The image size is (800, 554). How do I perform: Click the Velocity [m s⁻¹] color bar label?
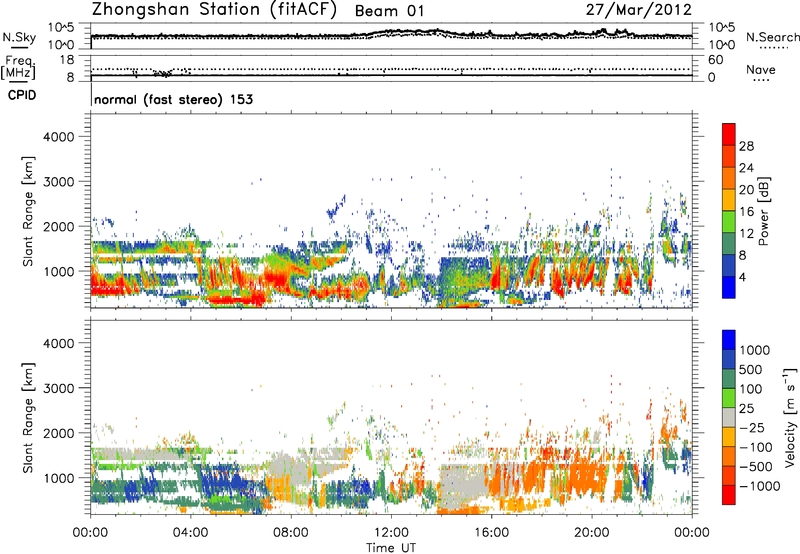point(790,417)
